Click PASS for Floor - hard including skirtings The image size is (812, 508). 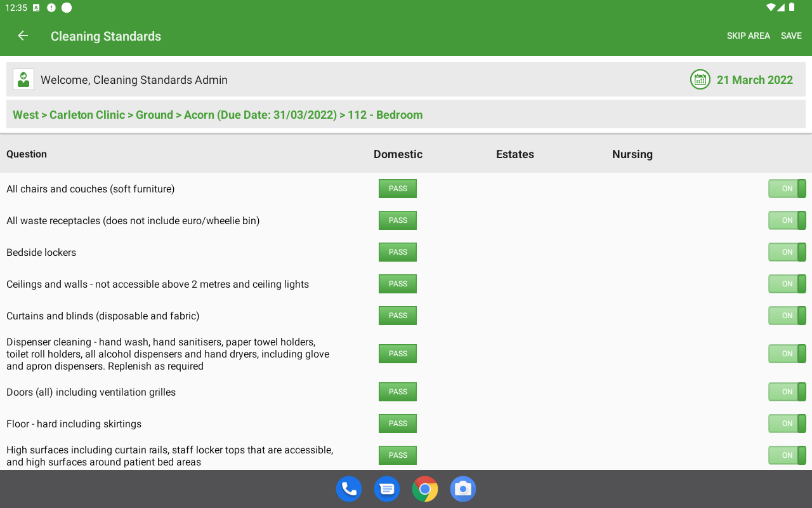pos(398,424)
